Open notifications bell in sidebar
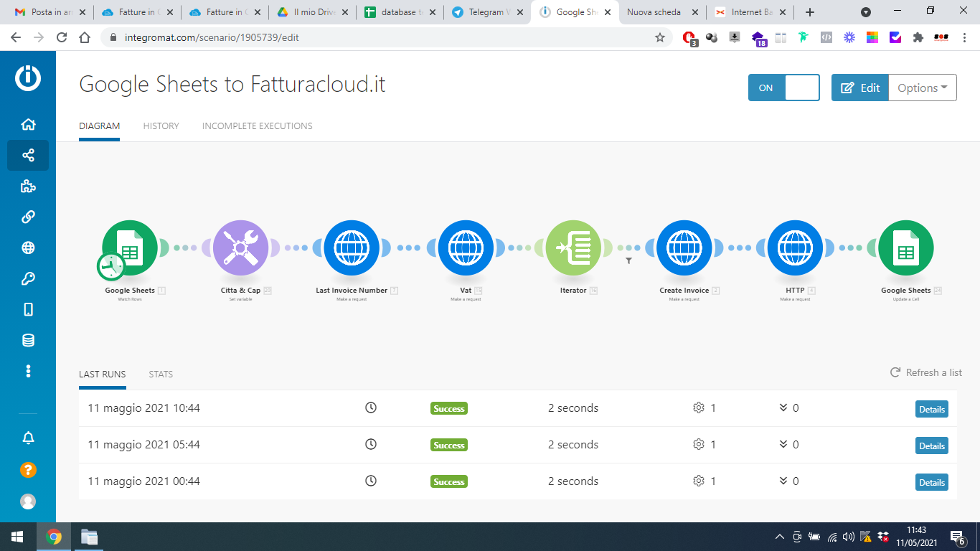Screen dimensions: 980x551 tap(28, 438)
